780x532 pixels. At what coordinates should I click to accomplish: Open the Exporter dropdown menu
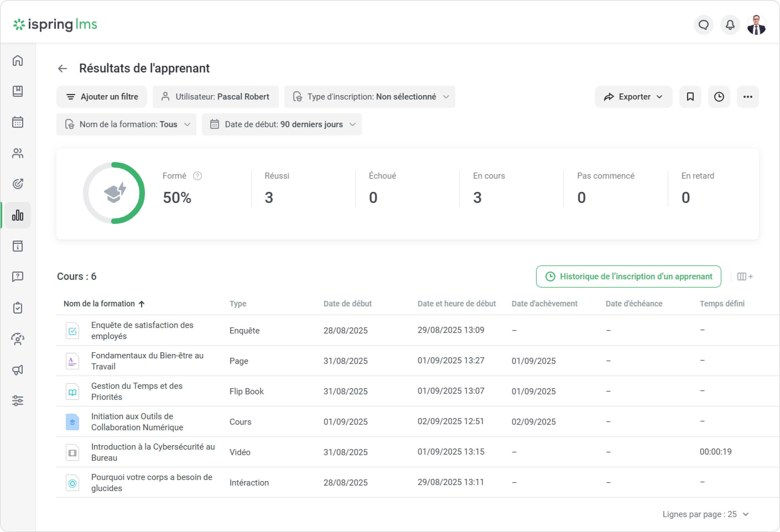[x=633, y=97]
